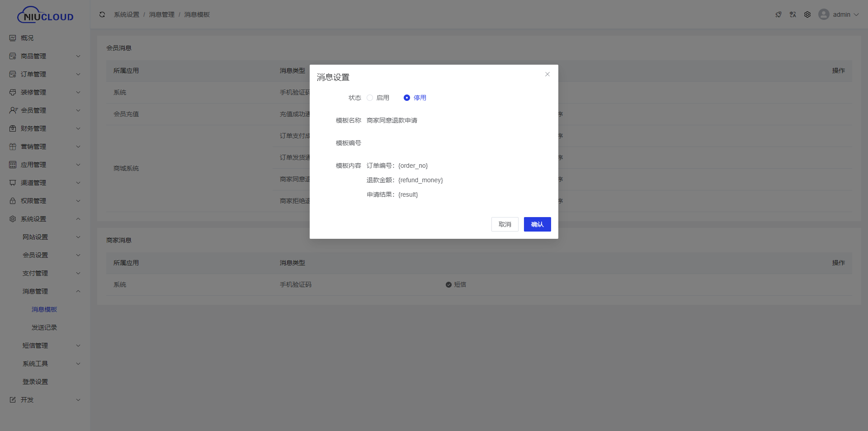Select the 停用 radio button
The image size is (868, 431).
[x=407, y=98]
